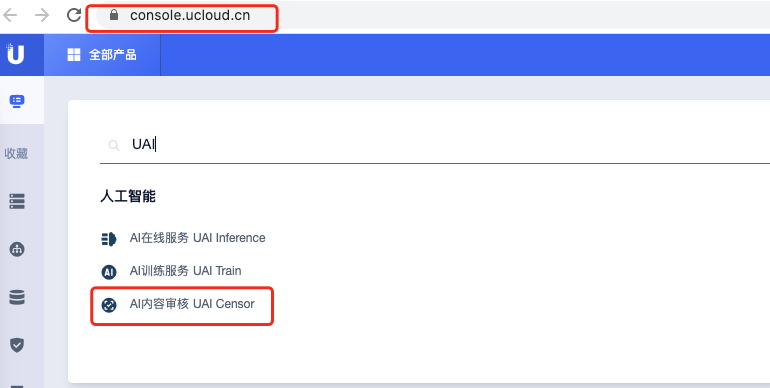Viewport: 770px width, 388px height.
Task: Click the UAI Train AI icon
Action: tap(109, 272)
